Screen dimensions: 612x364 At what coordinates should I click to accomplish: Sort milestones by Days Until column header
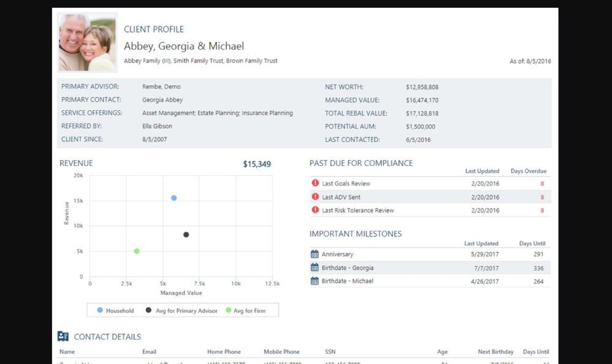[532, 243]
